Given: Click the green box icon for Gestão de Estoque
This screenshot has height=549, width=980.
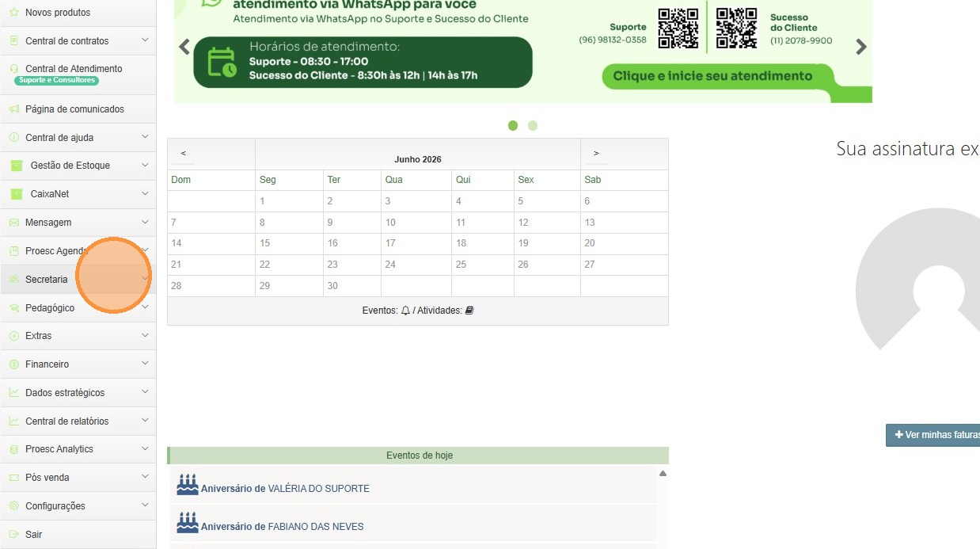Looking at the screenshot, I should (x=16, y=166).
